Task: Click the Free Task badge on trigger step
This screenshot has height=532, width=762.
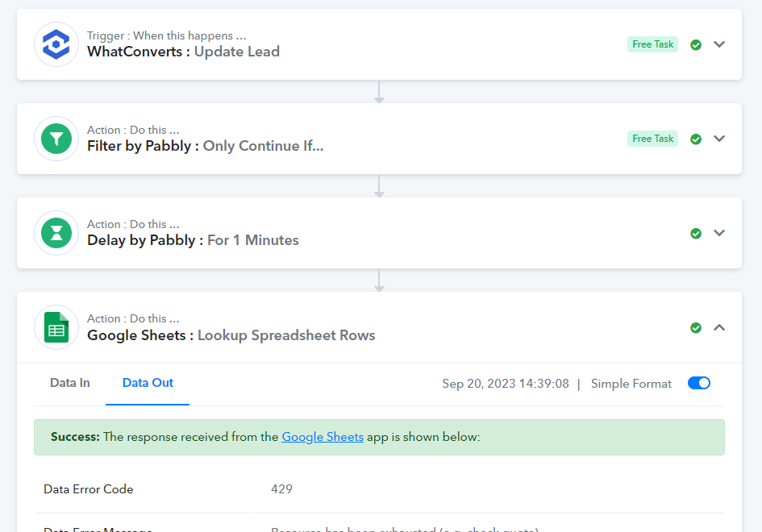Action: [652, 44]
